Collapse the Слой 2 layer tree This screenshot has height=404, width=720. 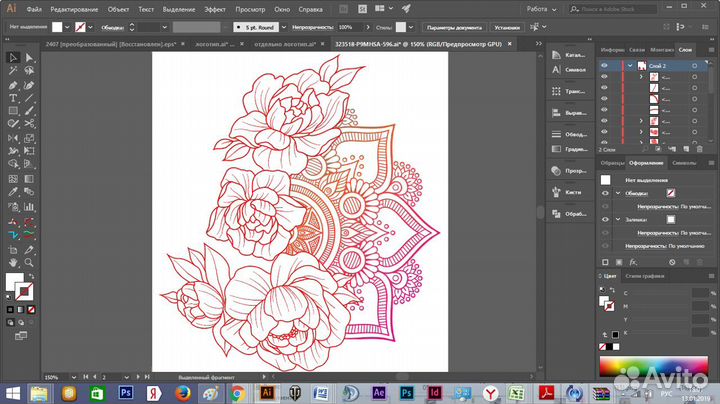(629, 65)
